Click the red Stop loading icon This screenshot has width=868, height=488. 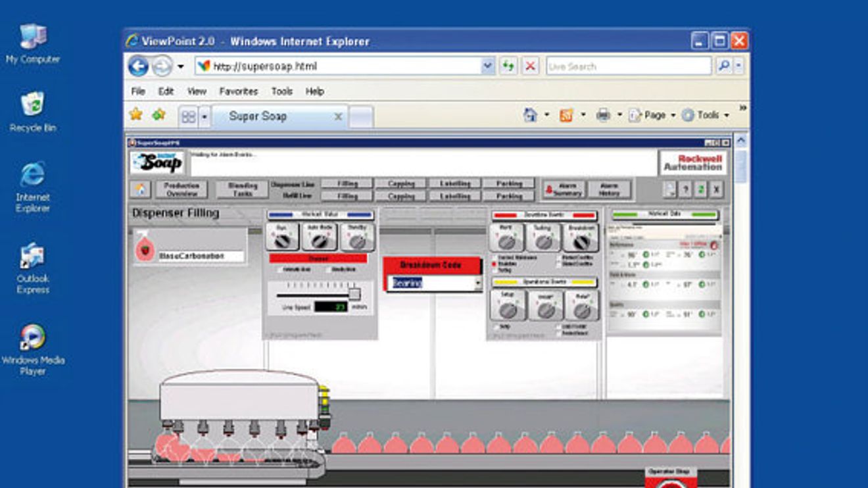click(530, 66)
